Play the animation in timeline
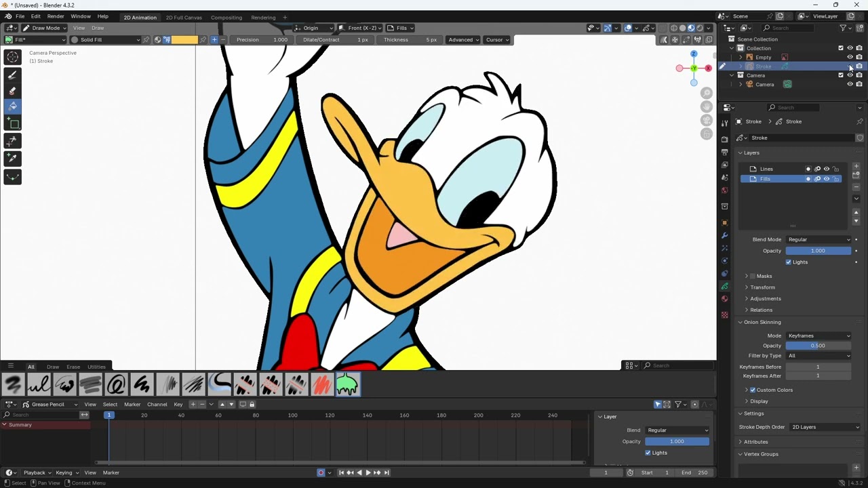The width and height of the screenshot is (868, 488). pos(368,472)
